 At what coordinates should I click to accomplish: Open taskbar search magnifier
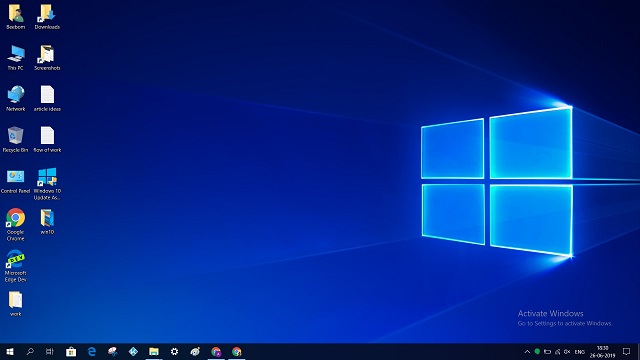(x=30, y=351)
